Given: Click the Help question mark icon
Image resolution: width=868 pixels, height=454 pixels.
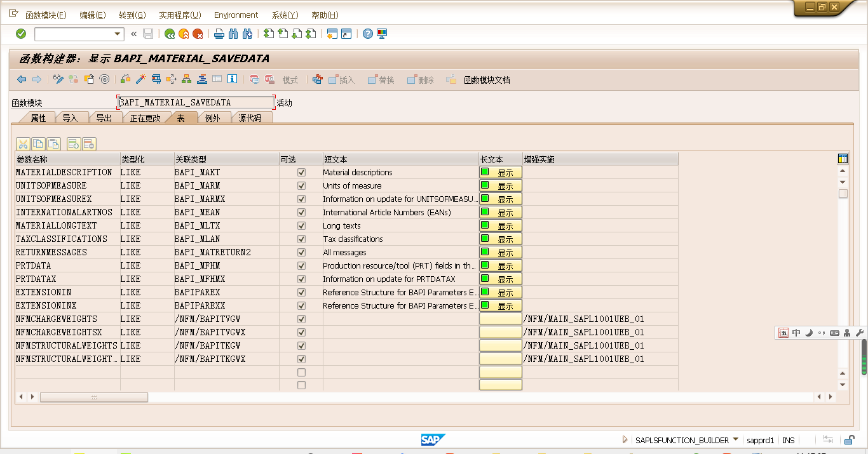Looking at the screenshot, I should click(x=367, y=33).
